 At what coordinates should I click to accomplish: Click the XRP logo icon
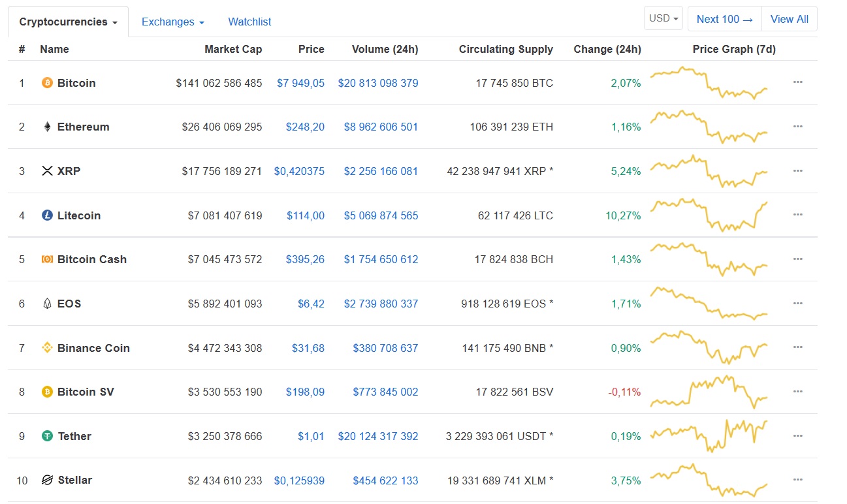[47, 171]
